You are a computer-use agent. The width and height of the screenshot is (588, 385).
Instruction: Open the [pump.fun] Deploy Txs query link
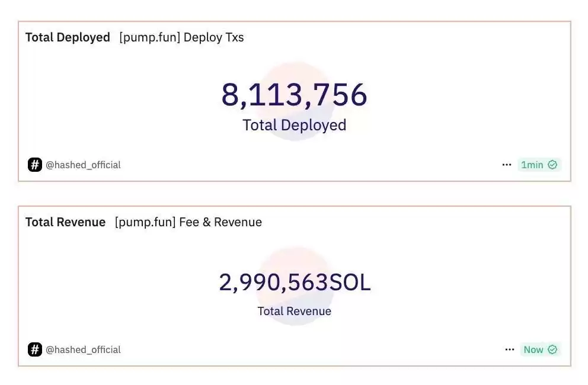pyautogui.click(x=181, y=37)
